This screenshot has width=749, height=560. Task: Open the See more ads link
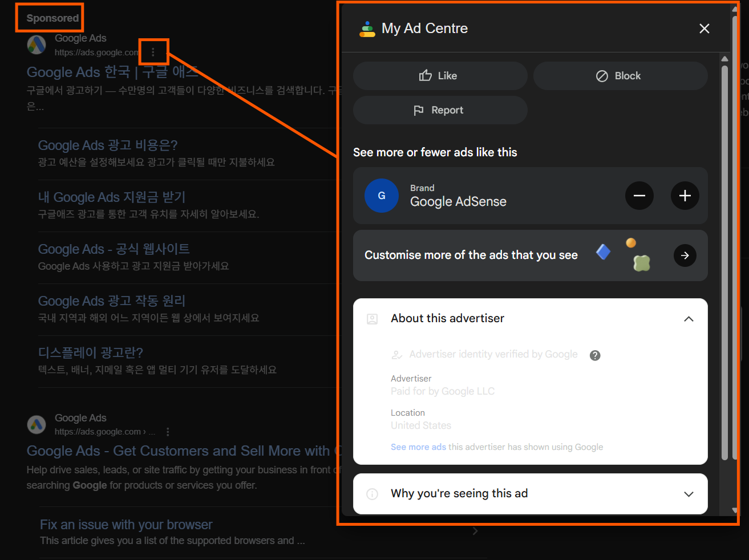coord(418,447)
